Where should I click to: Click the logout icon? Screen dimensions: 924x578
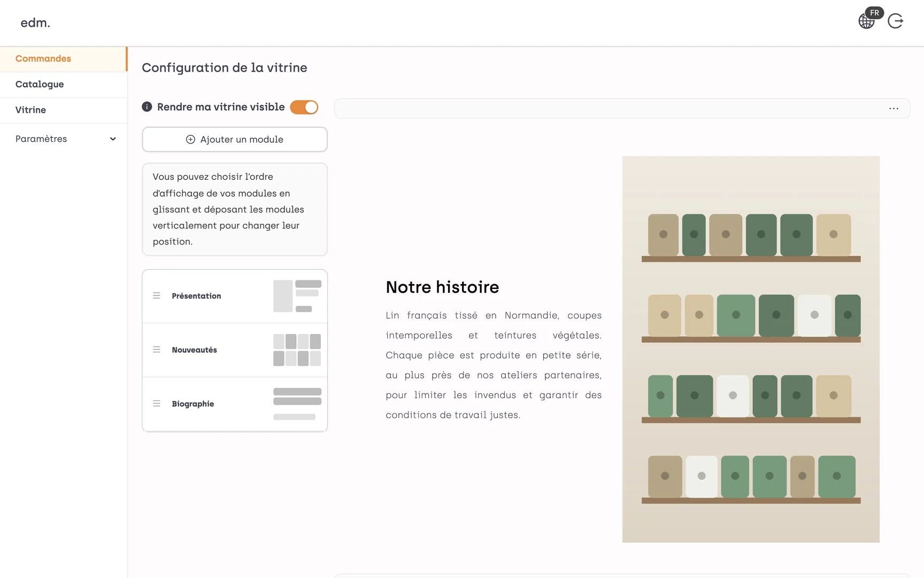(896, 21)
